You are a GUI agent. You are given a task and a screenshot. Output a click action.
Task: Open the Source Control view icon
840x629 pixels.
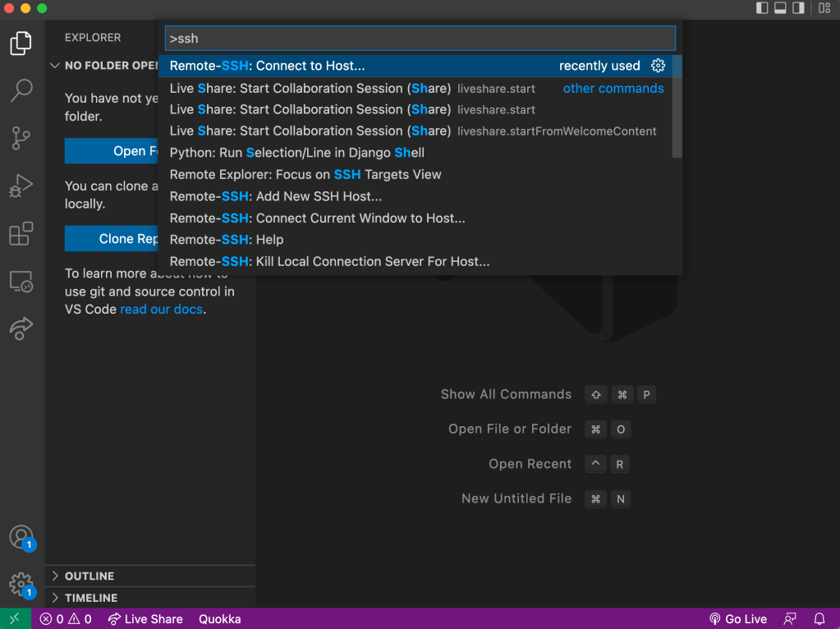click(x=21, y=139)
